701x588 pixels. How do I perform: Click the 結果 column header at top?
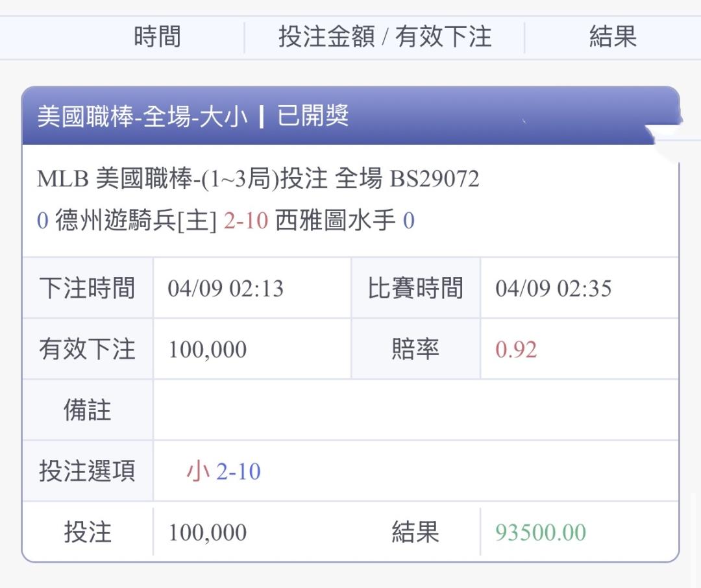[x=613, y=37]
